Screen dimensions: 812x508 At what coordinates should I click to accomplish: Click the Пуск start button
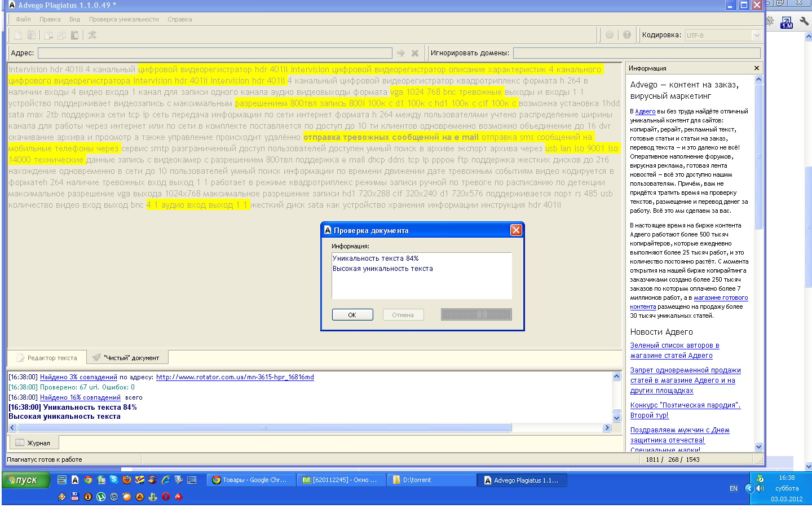tap(26, 480)
